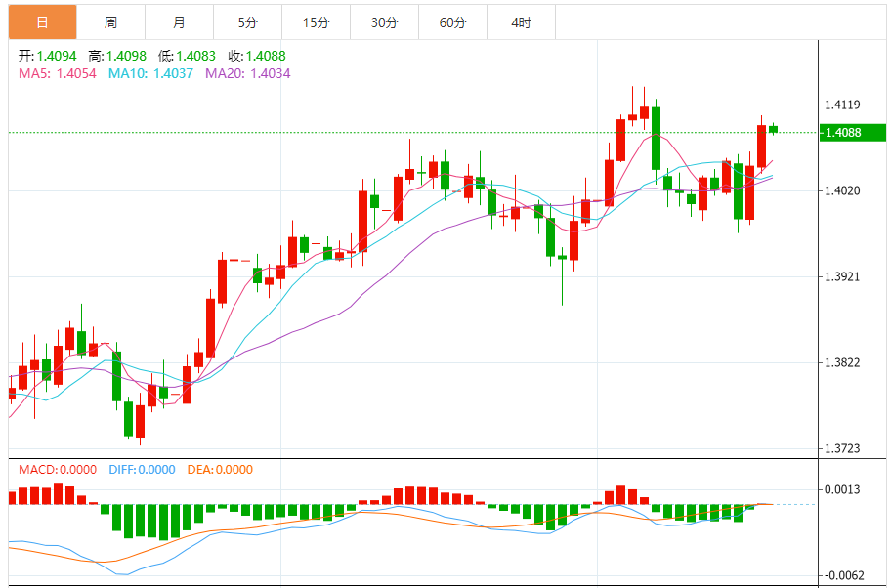Show the 30分 interval chart
Image resolution: width=892 pixels, height=588 pixels.
(x=384, y=22)
